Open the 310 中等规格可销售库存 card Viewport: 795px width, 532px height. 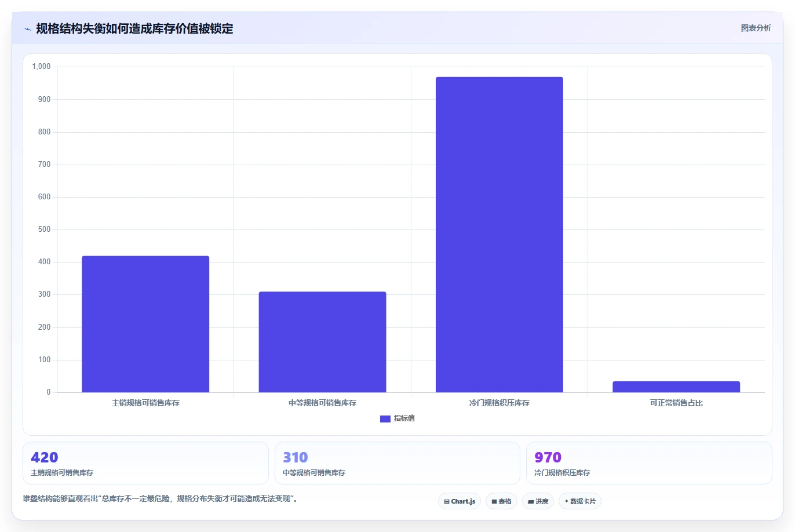[x=397, y=463]
